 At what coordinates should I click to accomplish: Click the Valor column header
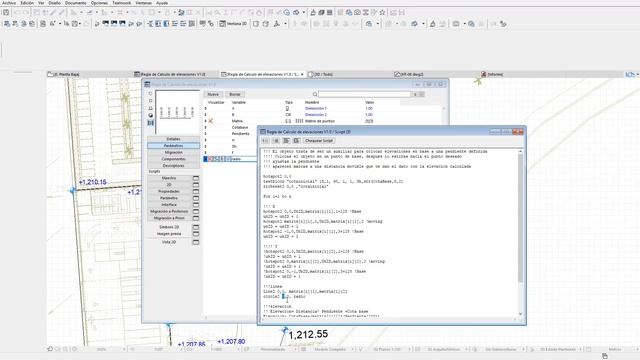coord(369,102)
